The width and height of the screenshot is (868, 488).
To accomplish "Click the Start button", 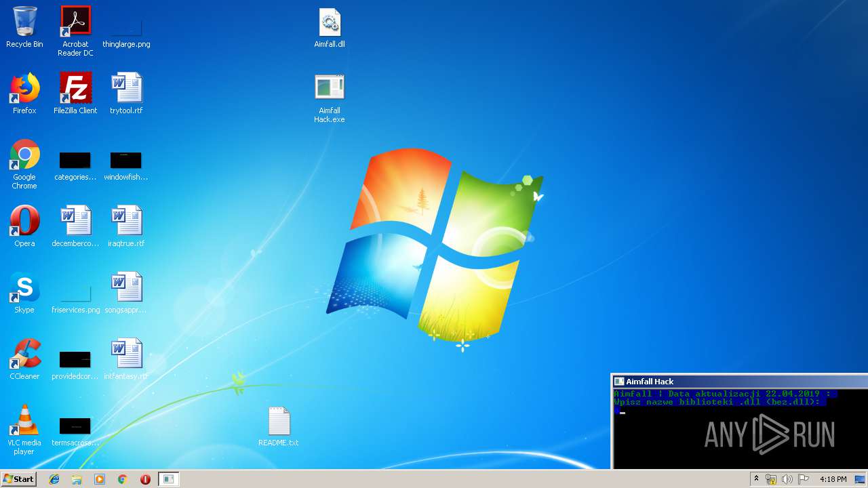I will pos(18,479).
